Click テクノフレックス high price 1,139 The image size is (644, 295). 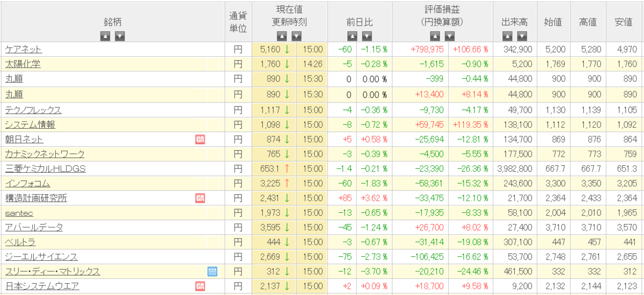tap(590, 110)
